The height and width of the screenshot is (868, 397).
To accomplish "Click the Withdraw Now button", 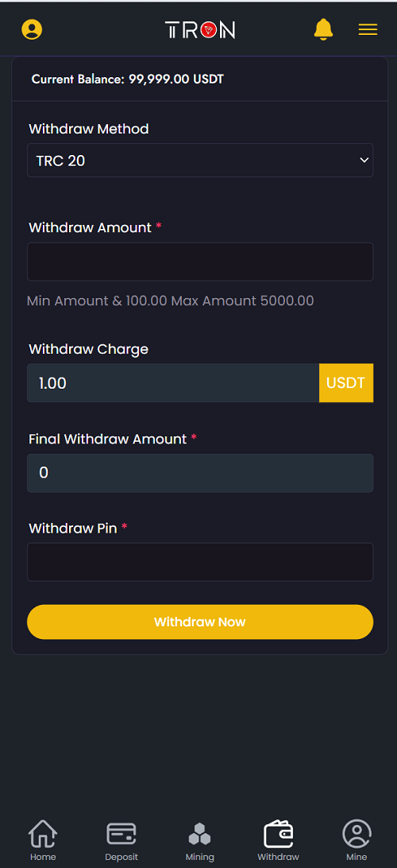I will (200, 622).
